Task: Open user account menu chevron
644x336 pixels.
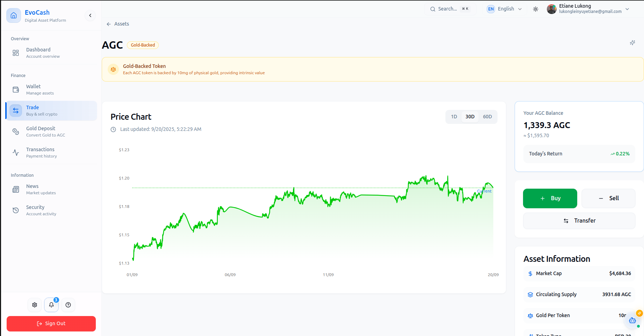Action: [627, 9]
